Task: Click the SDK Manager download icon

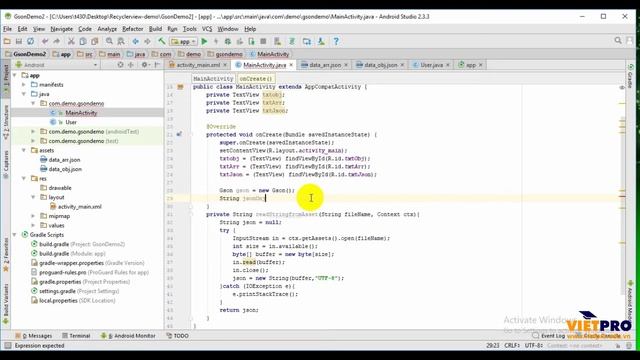Action: 321,41
